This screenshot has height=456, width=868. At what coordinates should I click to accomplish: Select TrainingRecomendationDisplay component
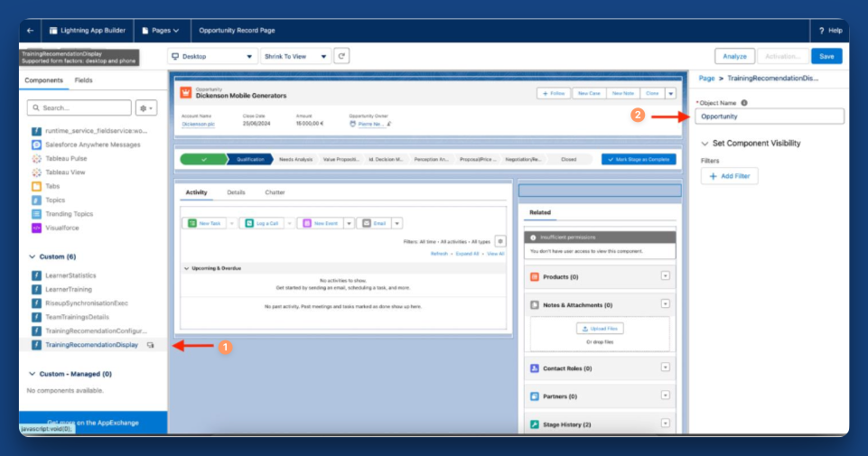(x=91, y=345)
